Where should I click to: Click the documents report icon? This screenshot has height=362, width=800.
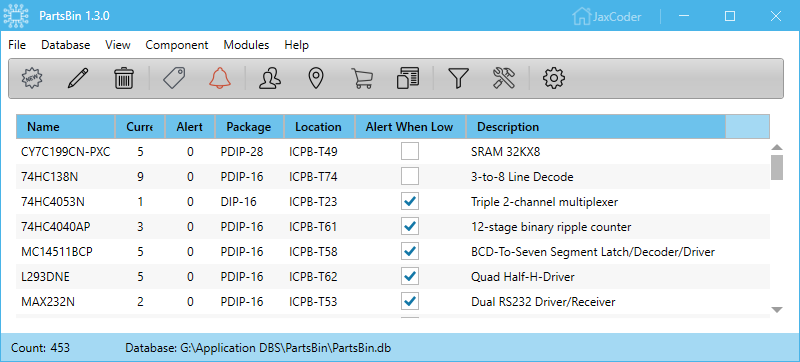tap(408, 79)
